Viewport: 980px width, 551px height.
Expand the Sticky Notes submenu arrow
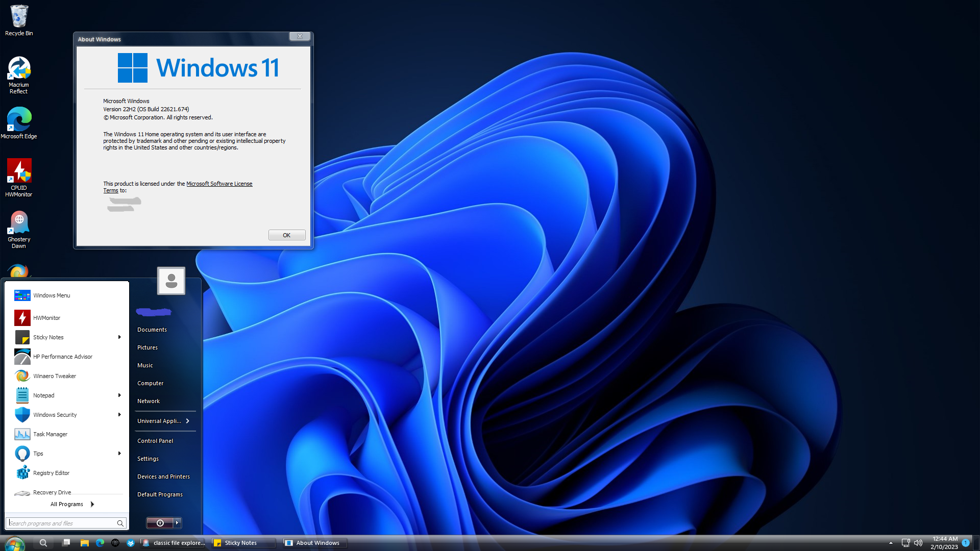(119, 337)
